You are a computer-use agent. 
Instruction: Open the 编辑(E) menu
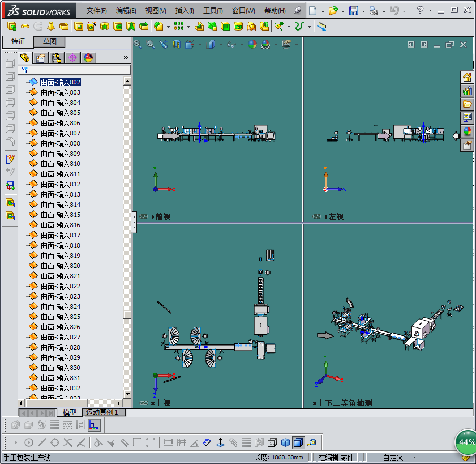[126, 11]
